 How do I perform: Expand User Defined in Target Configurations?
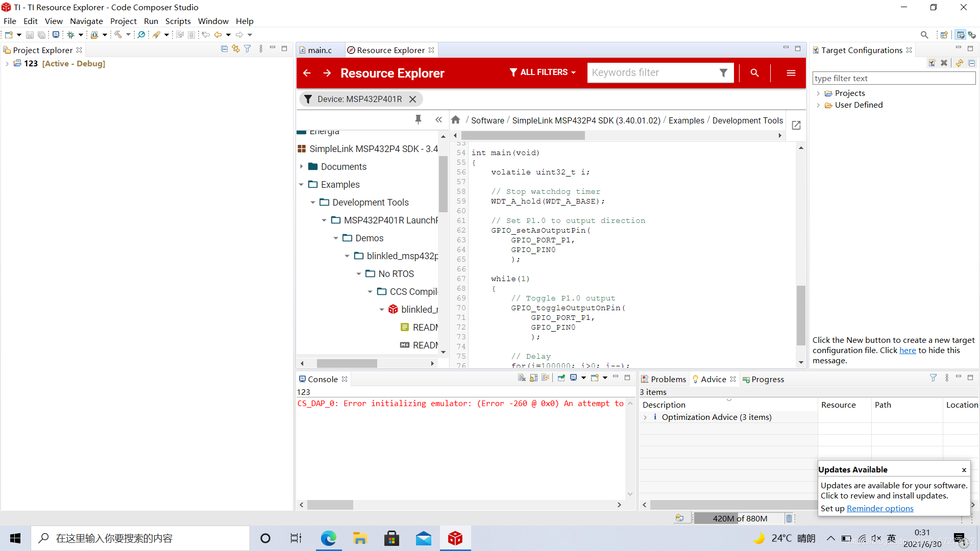(818, 105)
